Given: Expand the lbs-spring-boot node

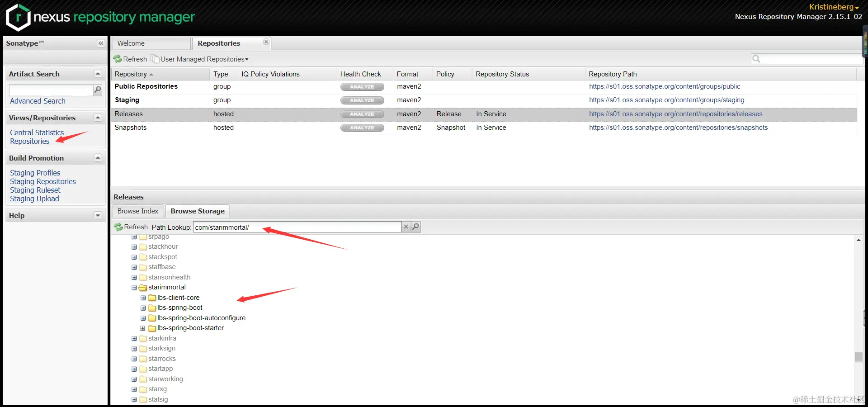Looking at the screenshot, I should tap(143, 308).
